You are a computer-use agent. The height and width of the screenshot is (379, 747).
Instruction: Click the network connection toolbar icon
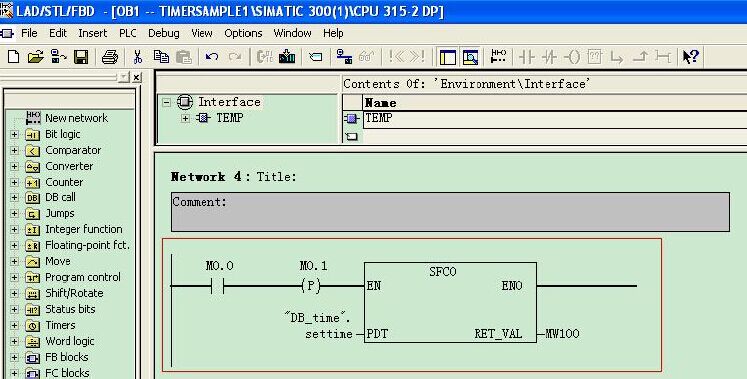[344, 57]
